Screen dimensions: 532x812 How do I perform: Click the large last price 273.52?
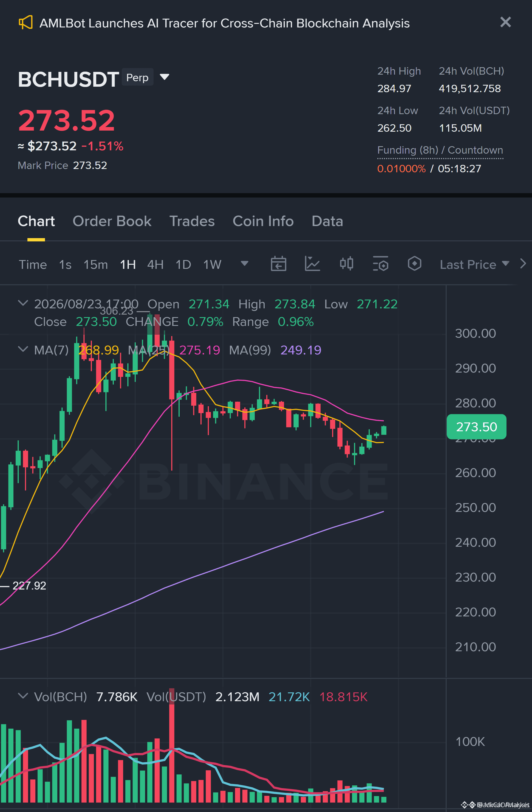[x=66, y=120]
